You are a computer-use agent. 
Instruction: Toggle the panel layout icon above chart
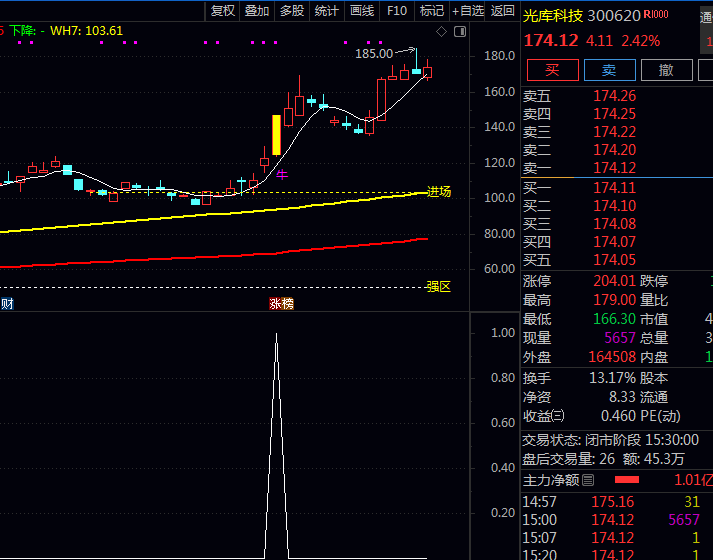[x=460, y=32]
